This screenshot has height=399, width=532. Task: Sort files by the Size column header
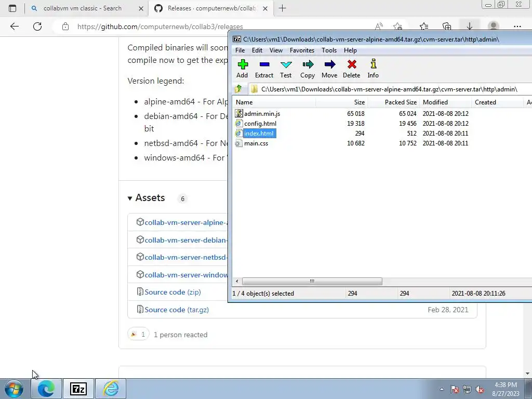point(342,102)
